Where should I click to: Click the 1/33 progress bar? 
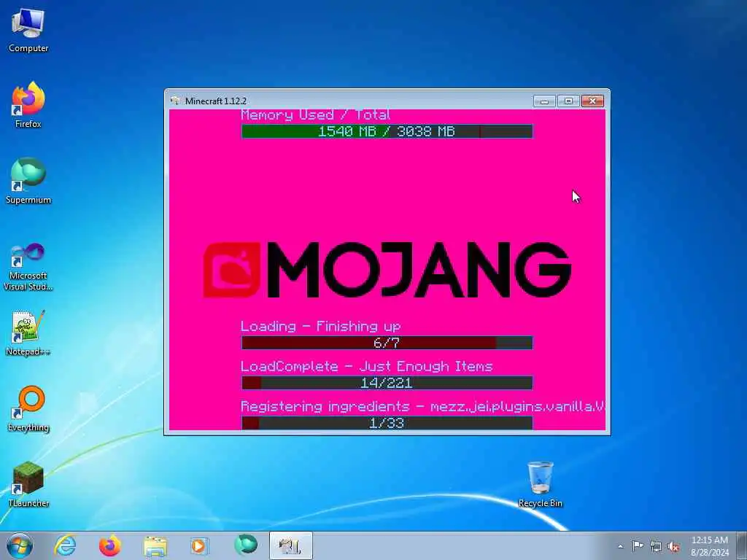tap(387, 423)
